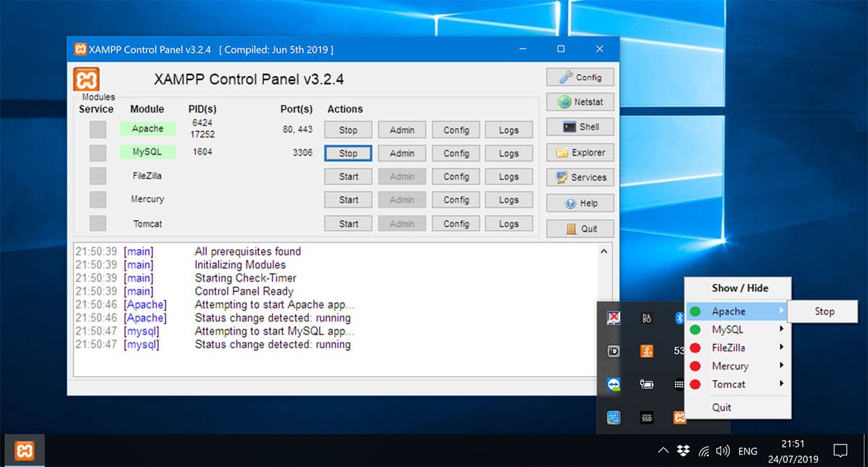Screen dimensions: 868x467
Task: Expand the FileZilla submenu arrow in tray menu
Action: pos(782,348)
